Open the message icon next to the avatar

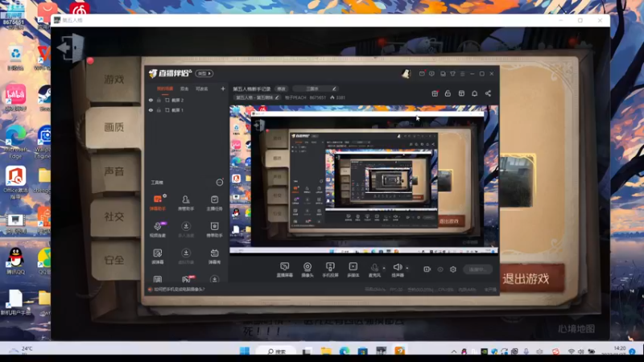pos(422,74)
